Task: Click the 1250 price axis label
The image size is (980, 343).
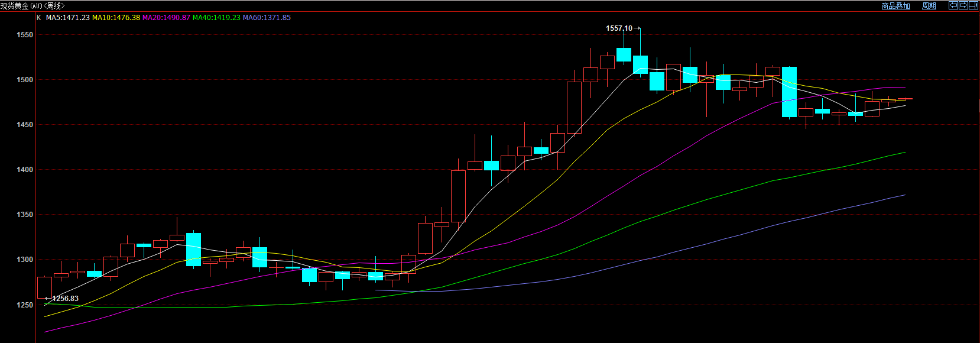Action: pos(25,305)
